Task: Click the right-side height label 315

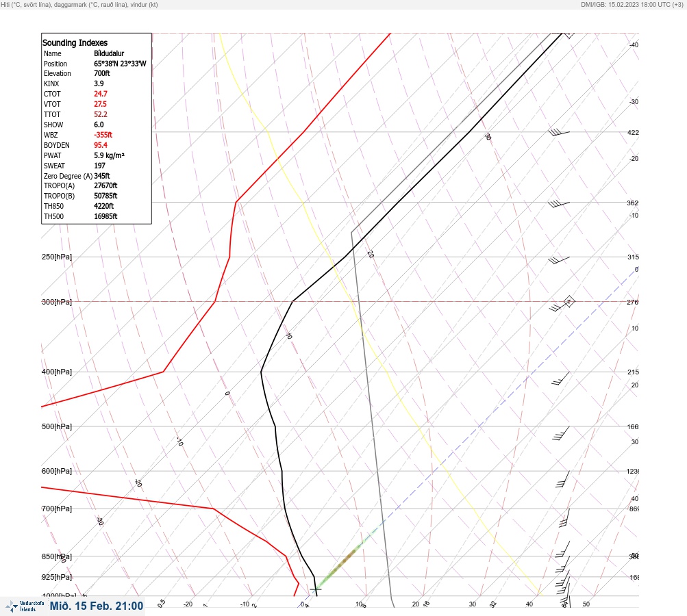Action: point(633,257)
